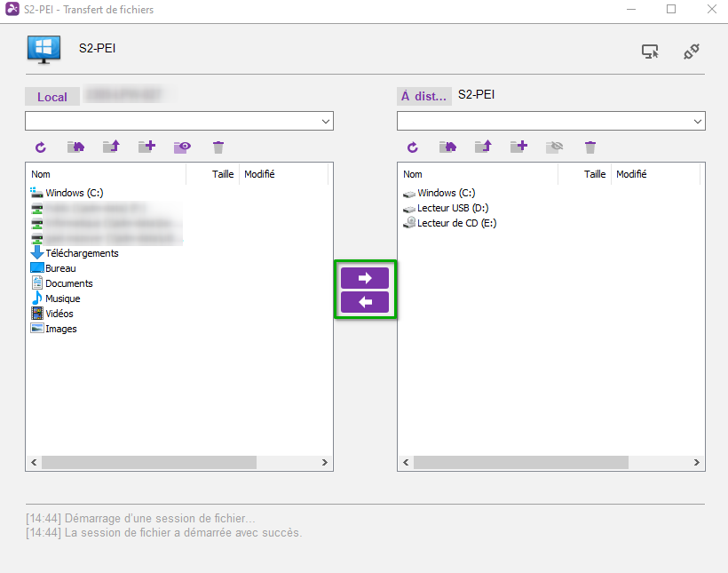The height and width of the screenshot is (573, 728).
Task: Delete the selected item in the remote panel
Action: (x=590, y=147)
